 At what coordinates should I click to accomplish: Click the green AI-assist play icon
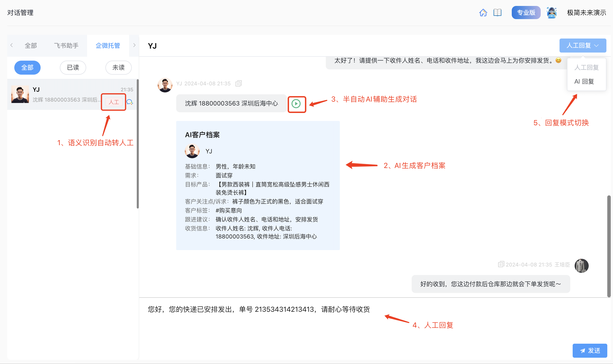pos(296,104)
